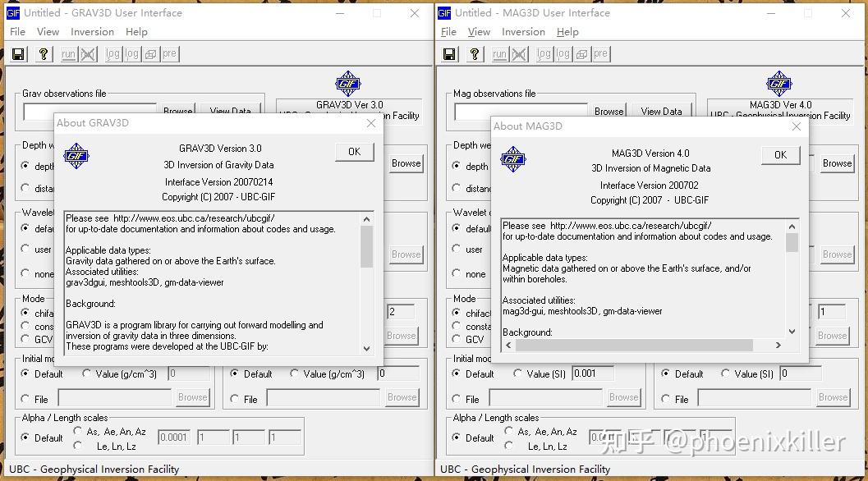This screenshot has height=481, width=868.
Task: Select Default alpha radio in MAG3D window
Action: (456, 437)
